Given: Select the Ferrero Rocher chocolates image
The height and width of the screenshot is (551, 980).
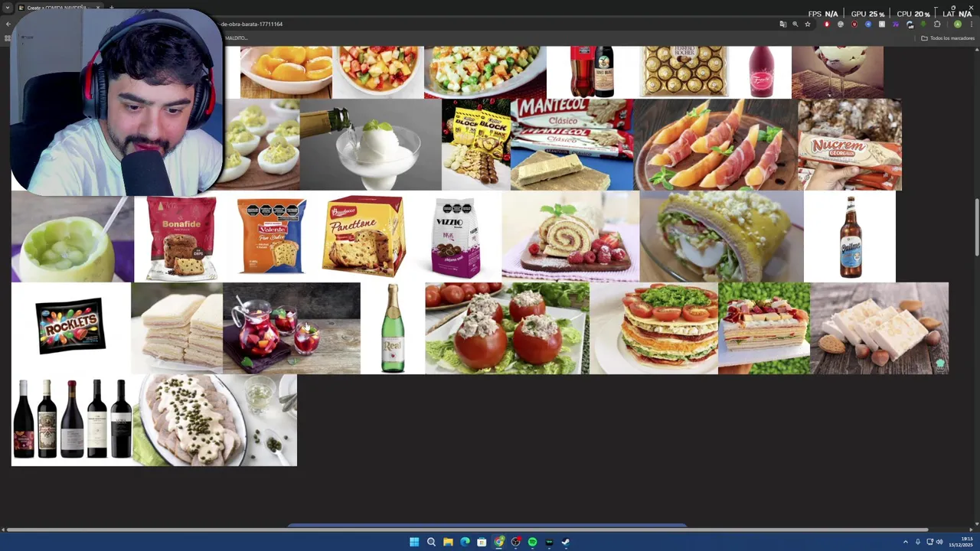Looking at the screenshot, I should pyautogui.click(x=684, y=72).
